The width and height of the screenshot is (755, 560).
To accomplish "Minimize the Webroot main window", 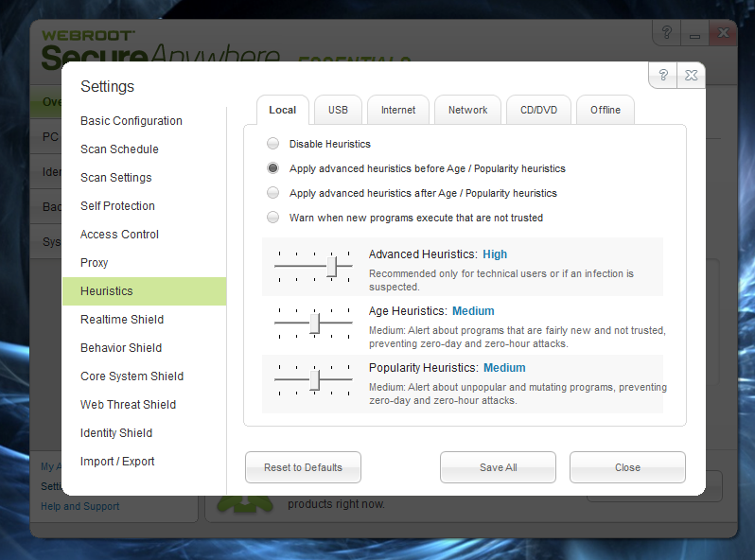I will coord(694,34).
